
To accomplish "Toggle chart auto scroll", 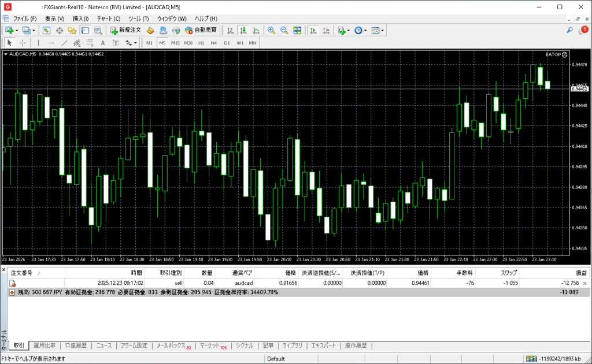I will 313,30.
